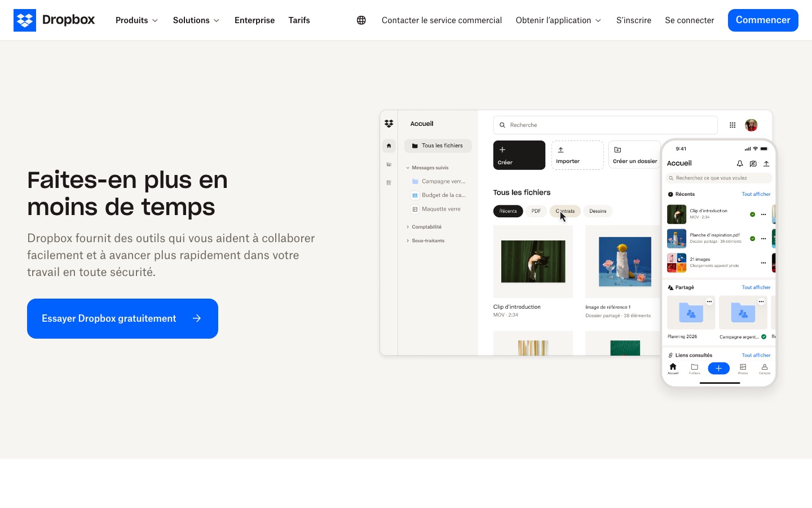Viewport: 812px width, 508px height.
Task: Click the green sync check on Planche d'inspiration.pdf
Action: coord(752,239)
